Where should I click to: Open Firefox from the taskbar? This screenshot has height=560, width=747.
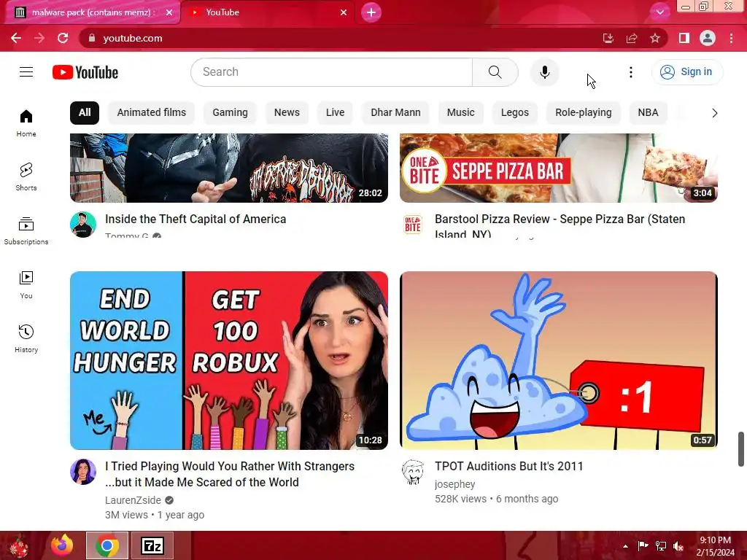click(x=63, y=545)
